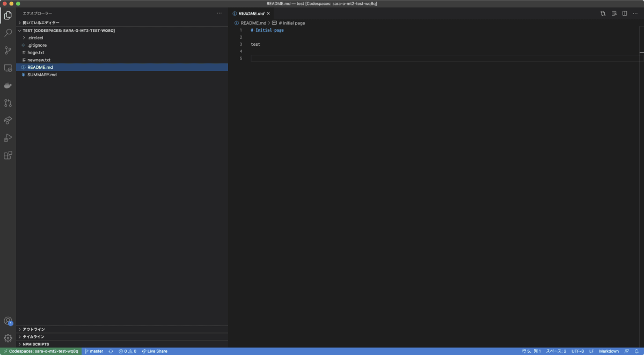Open editor more actions ellipsis menu
The height and width of the screenshot is (355, 644).
[x=636, y=13]
